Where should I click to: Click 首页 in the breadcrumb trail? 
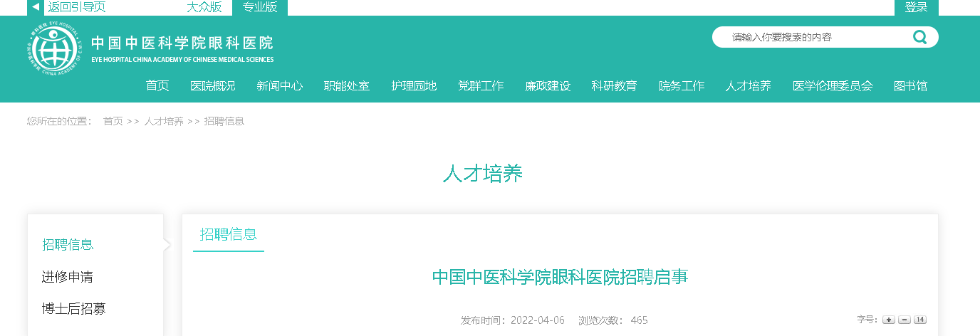113,122
